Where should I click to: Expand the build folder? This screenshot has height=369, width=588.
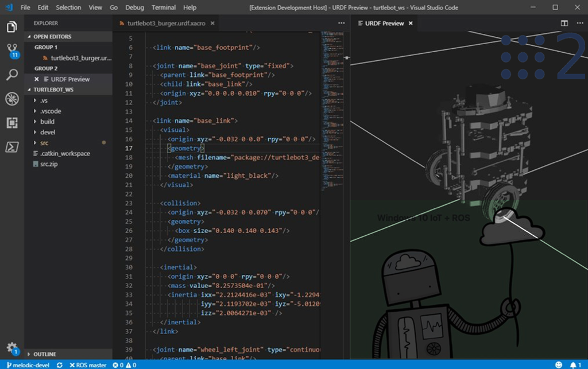47,122
